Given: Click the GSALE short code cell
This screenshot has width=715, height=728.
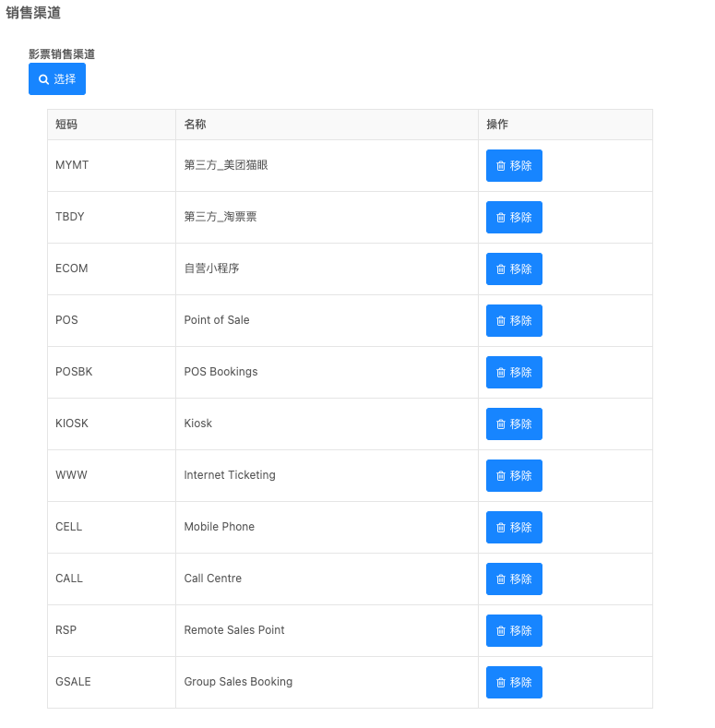Looking at the screenshot, I should pyautogui.click(x=73, y=682).
